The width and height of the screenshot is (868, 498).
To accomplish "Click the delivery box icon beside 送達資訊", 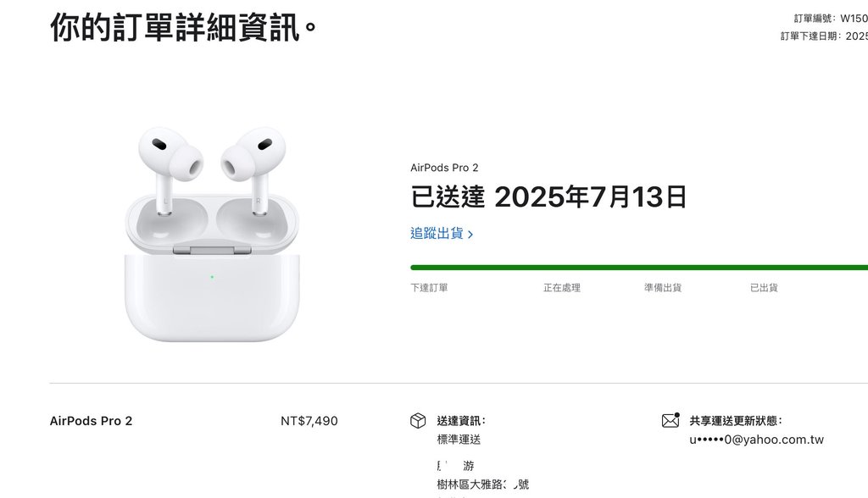I will pyautogui.click(x=418, y=421).
